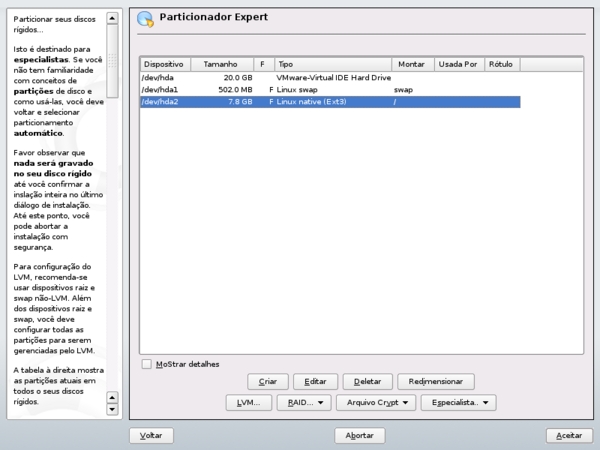Open the RAID... dropdown button
Image resolution: width=600 pixels, height=450 pixels.
tap(304, 403)
